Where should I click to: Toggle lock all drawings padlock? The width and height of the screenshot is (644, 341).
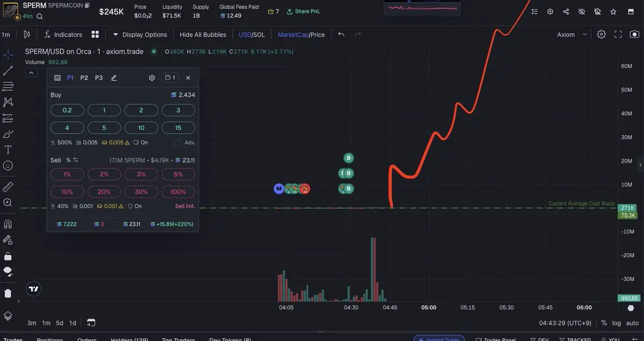point(8,256)
